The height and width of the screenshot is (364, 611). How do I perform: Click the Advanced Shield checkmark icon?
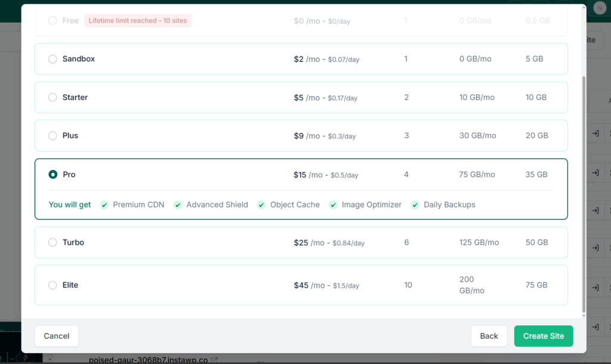point(178,205)
